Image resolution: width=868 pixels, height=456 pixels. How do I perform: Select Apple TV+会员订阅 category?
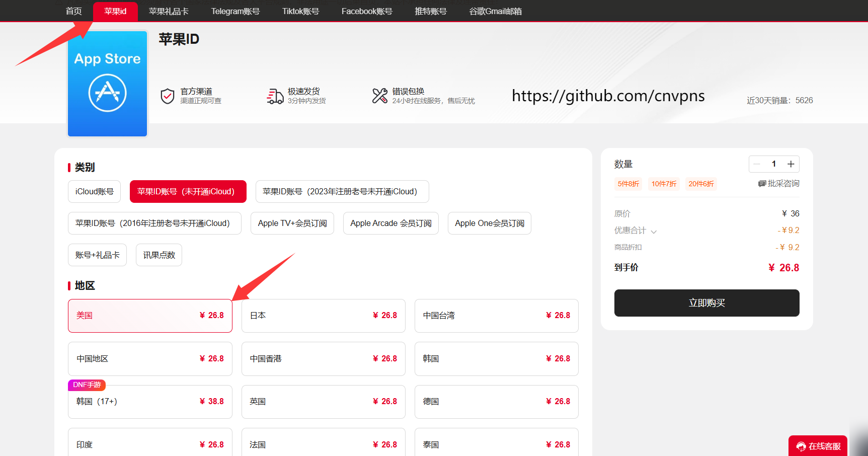pos(292,223)
